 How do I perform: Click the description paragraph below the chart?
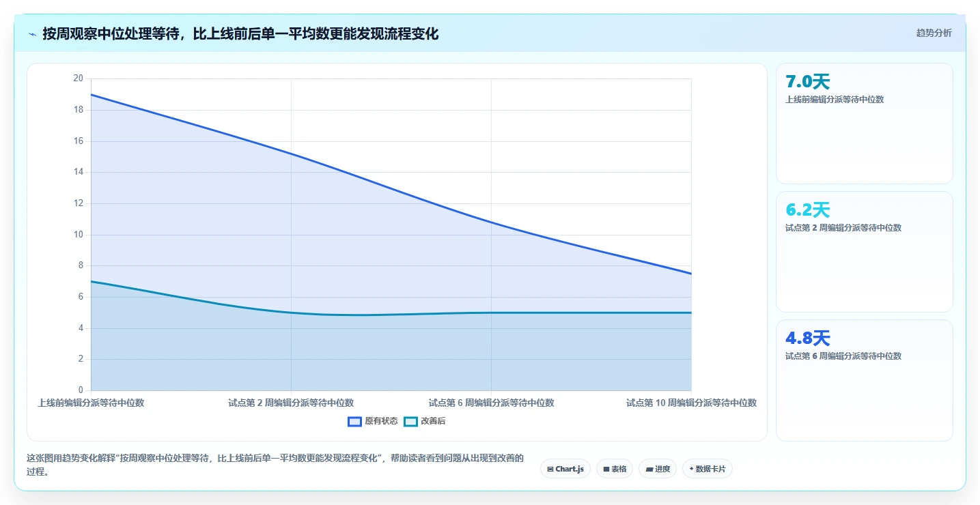[x=275, y=465]
